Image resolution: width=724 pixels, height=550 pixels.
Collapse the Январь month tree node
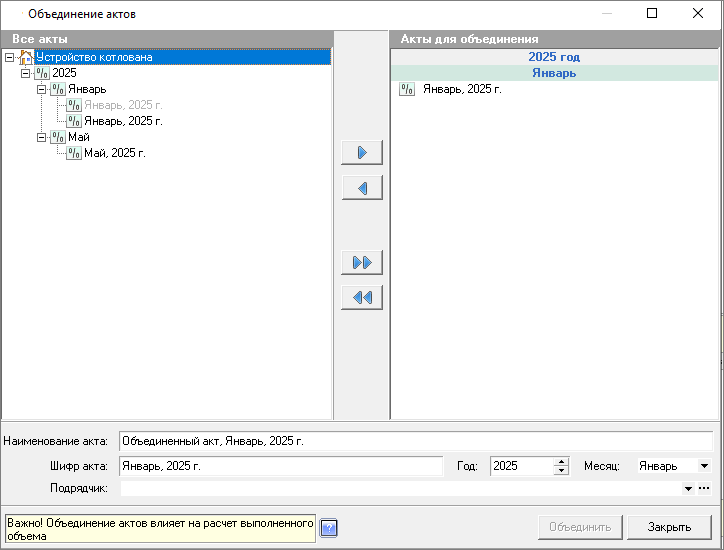(41, 89)
